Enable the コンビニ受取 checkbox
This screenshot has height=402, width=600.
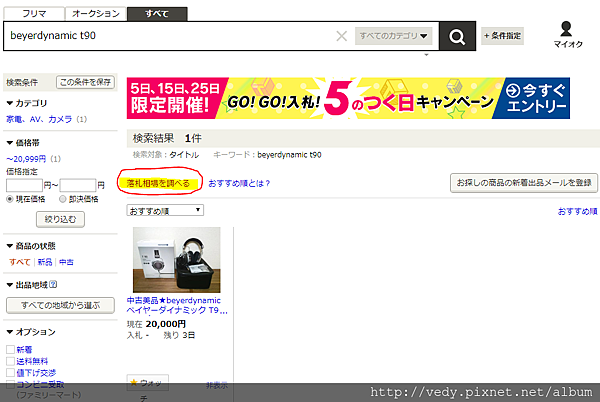10,384
